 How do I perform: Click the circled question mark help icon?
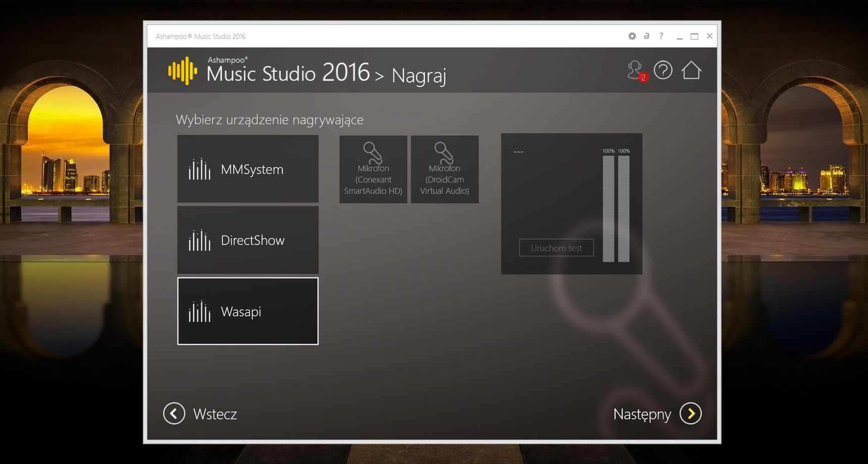(x=663, y=70)
